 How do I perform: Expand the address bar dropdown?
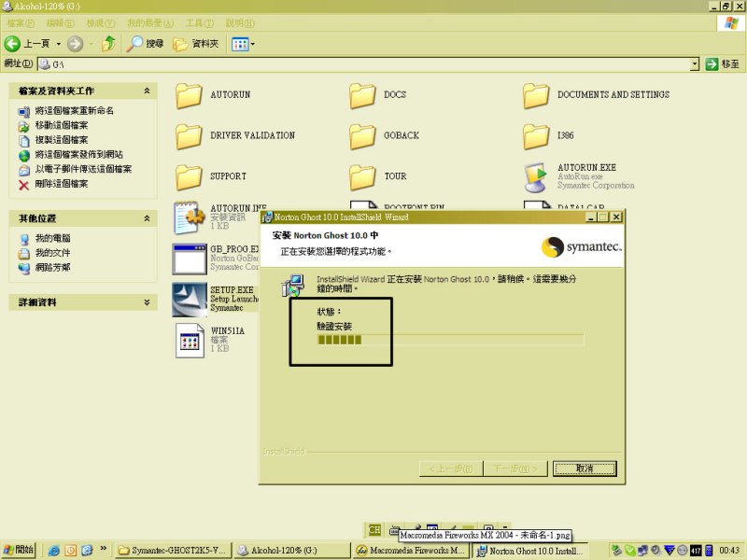click(x=695, y=63)
